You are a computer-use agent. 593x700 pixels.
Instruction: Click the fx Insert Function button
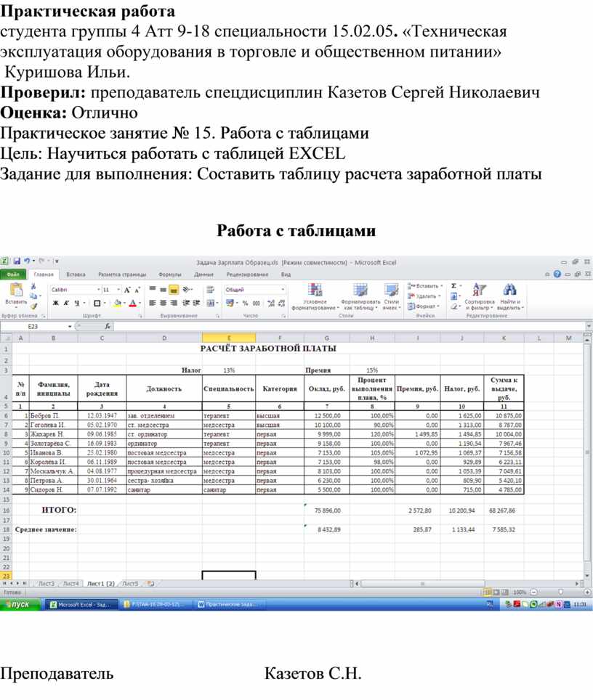click(108, 326)
